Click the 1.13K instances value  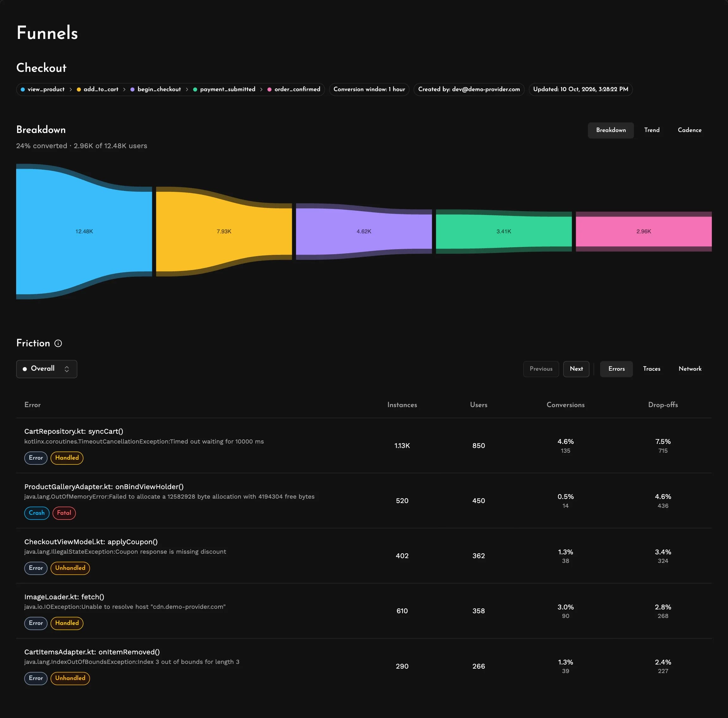[402, 445]
